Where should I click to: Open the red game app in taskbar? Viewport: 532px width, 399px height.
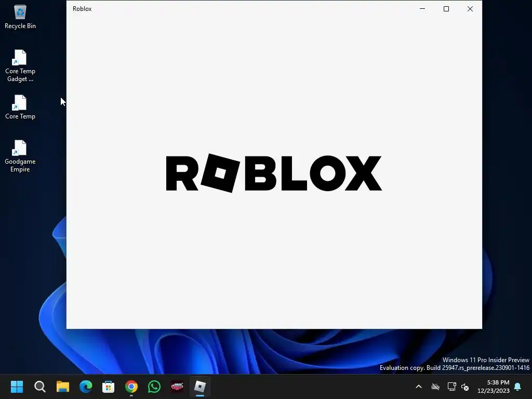tap(177, 387)
